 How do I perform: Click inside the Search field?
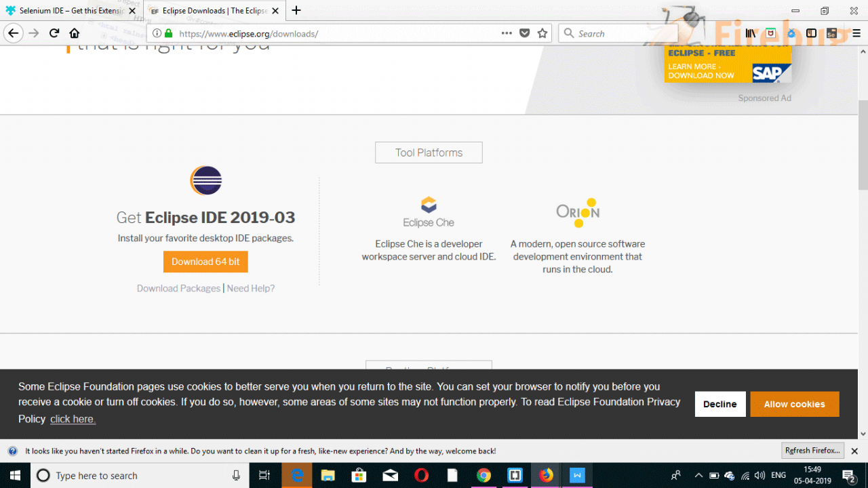point(617,33)
